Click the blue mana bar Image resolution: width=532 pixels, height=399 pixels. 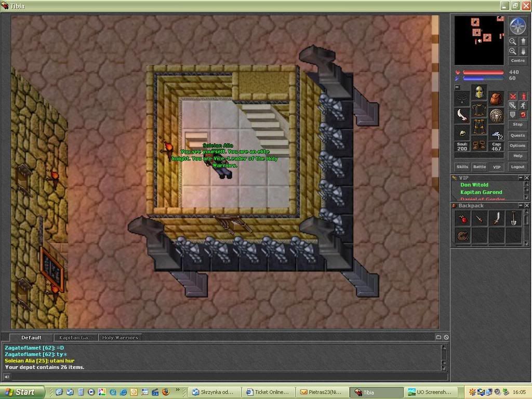(x=483, y=78)
